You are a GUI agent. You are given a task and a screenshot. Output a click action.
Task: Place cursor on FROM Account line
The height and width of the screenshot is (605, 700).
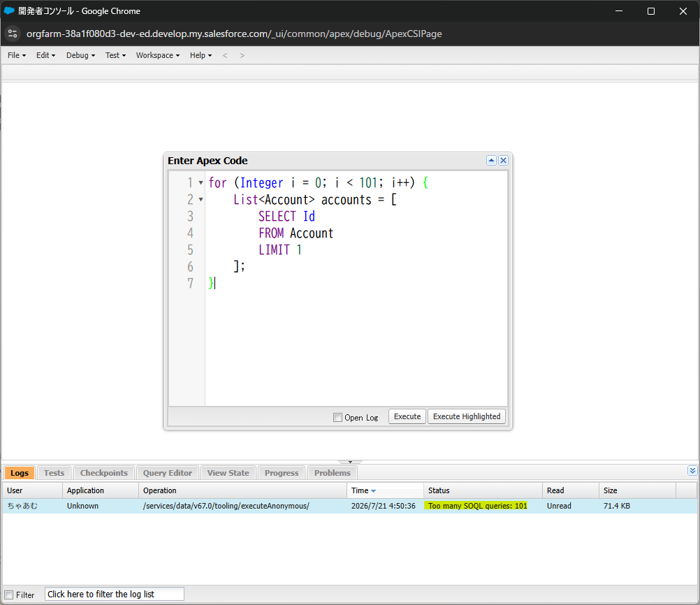[x=296, y=233]
